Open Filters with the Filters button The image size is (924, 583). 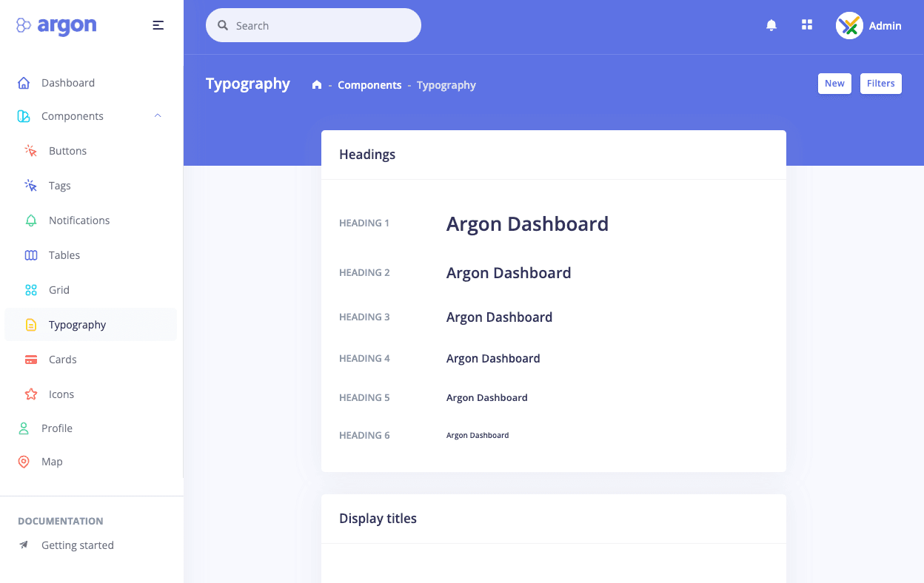(880, 83)
